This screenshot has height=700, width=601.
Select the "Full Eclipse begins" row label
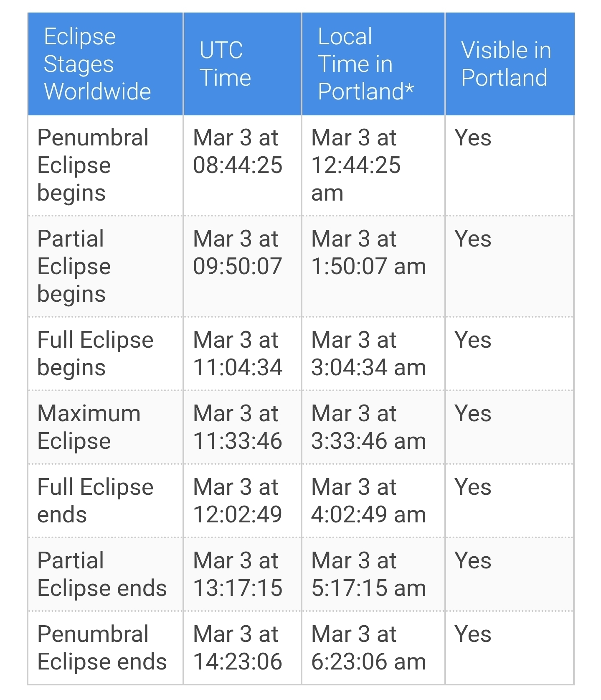click(95, 354)
